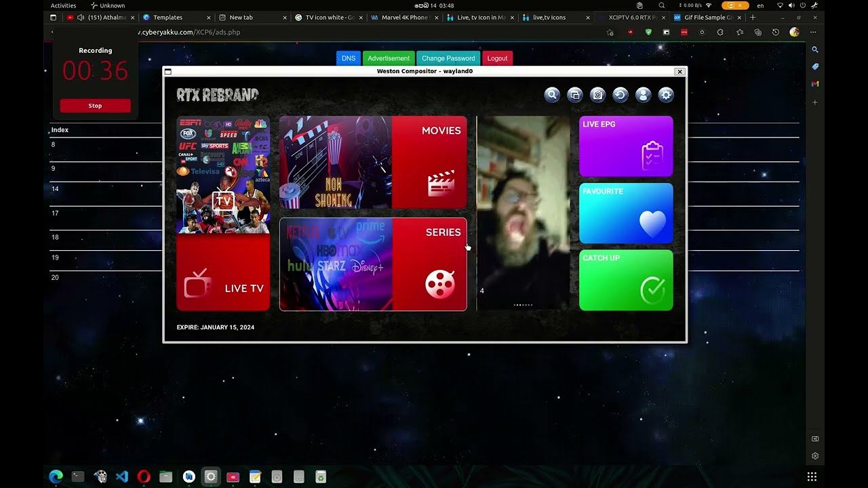Click the Index column header

pyautogui.click(x=60, y=129)
